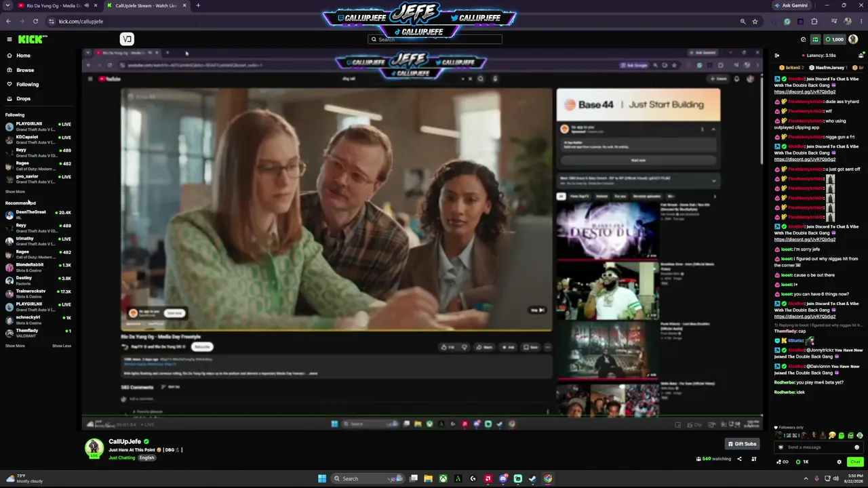Image resolution: width=868 pixels, height=488 pixels.
Task: Open the green shop icon in header
Action: point(815,39)
